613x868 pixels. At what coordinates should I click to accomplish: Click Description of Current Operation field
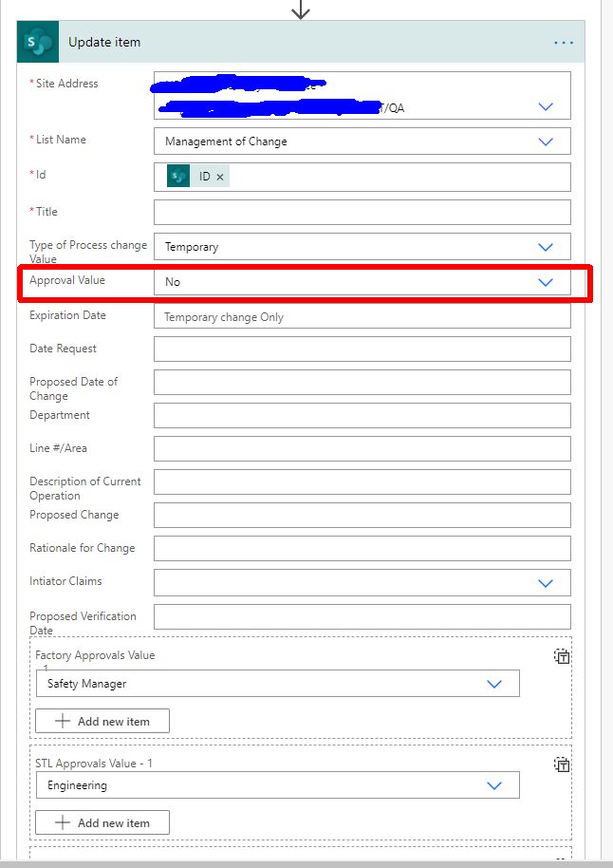click(x=362, y=482)
